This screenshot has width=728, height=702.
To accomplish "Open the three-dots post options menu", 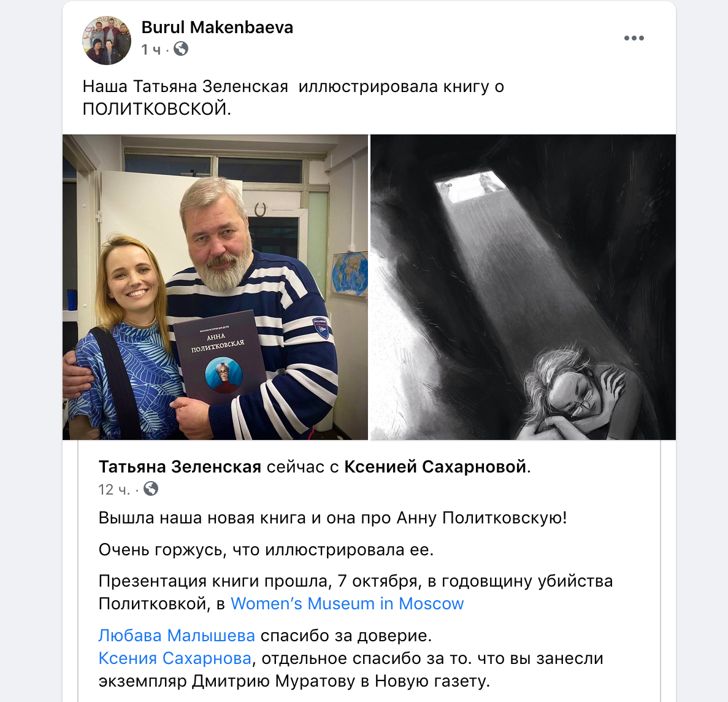I will (x=634, y=38).
